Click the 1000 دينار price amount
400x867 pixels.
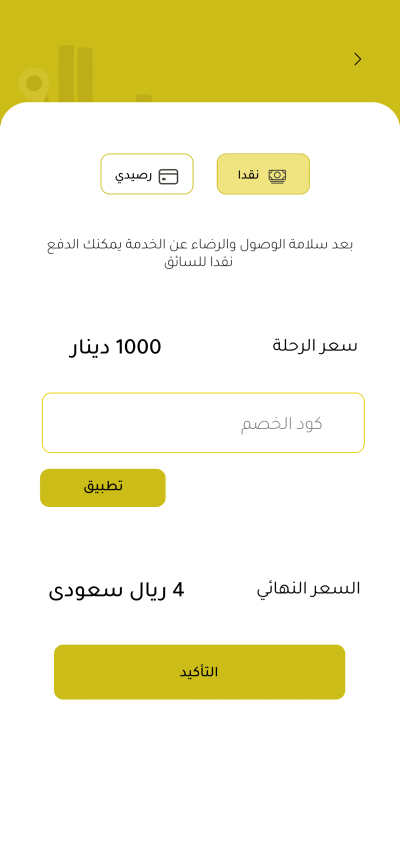(115, 347)
